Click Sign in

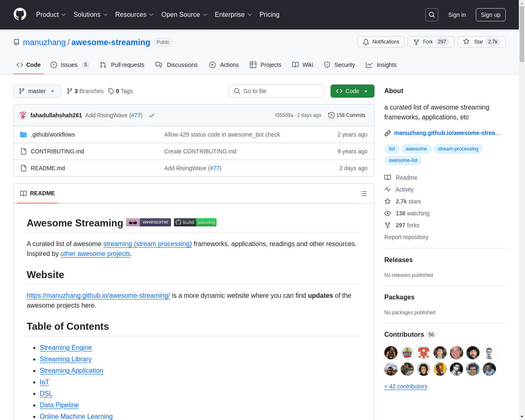[x=457, y=15]
